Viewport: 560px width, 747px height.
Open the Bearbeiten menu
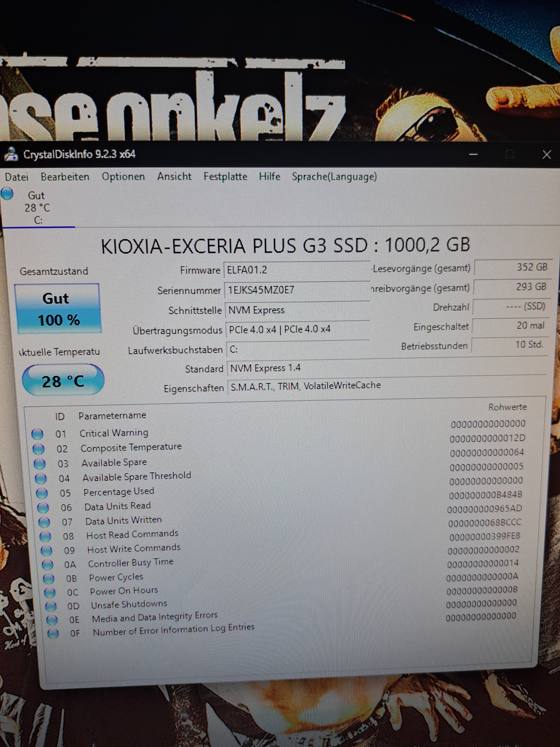pyautogui.click(x=65, y=177)
